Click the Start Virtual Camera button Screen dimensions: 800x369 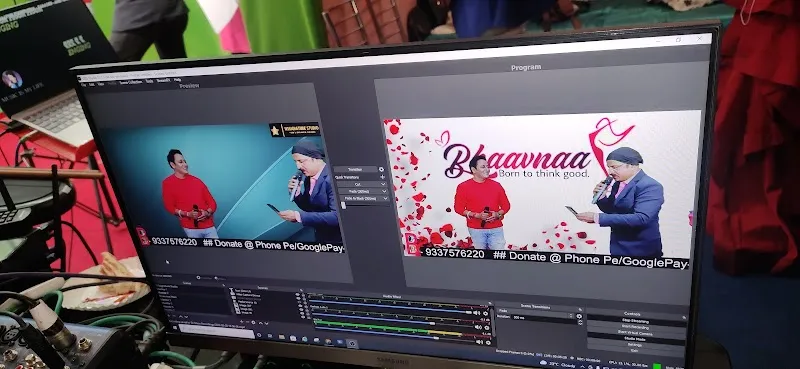[x=636, y=333]
